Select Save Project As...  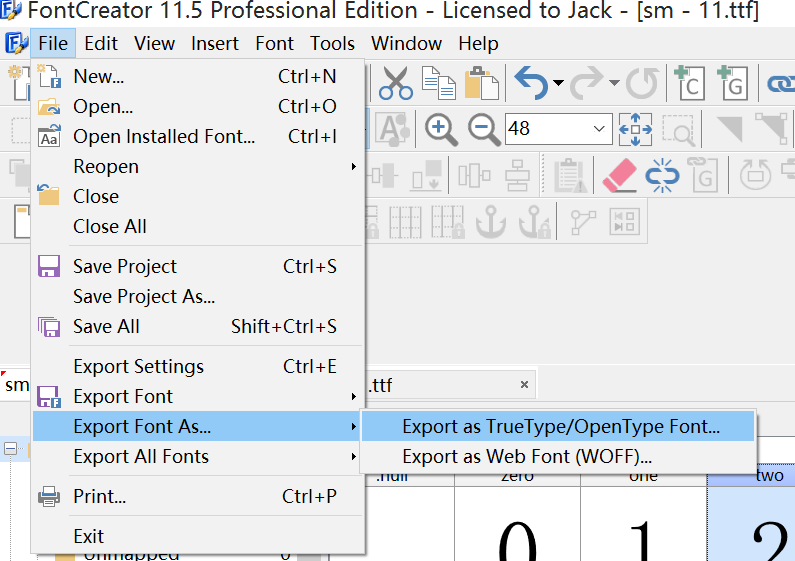pyautogui.click(x=198, y=296)
